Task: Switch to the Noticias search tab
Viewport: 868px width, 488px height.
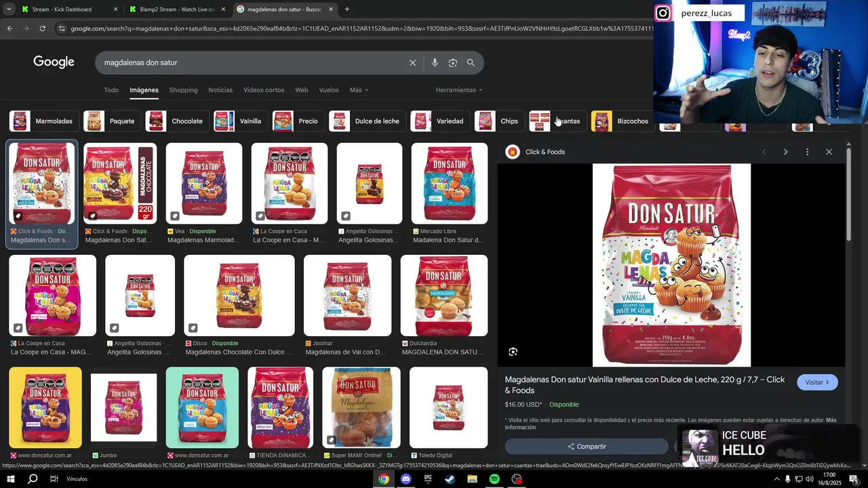Action: (220, 90)
